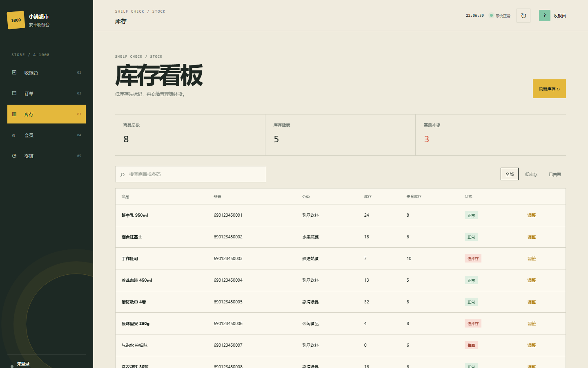The image size is (588, 368).
Task: Click the 未登录 status in sidebar
Action: coord(23,364)
